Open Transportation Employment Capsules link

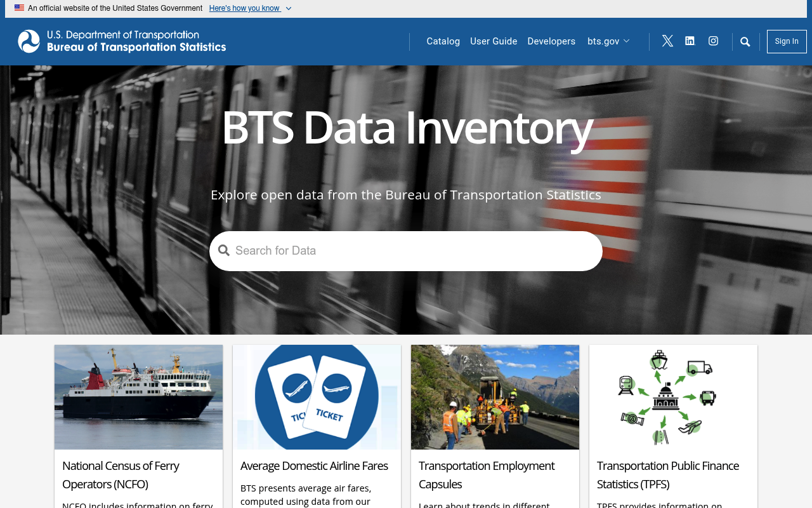pyautogui.click(x=487, y=475)
